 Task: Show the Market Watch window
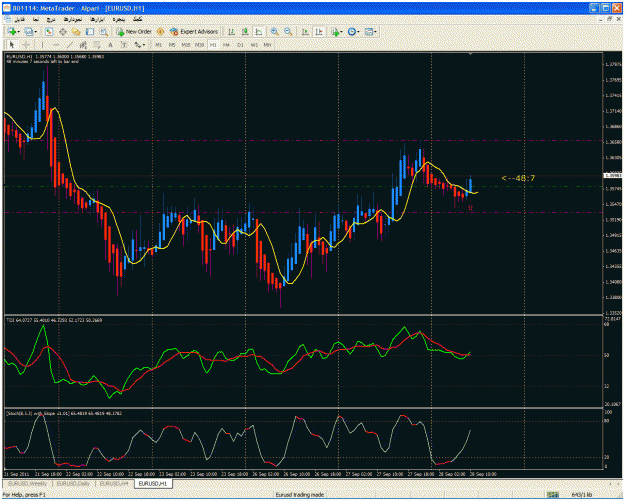pyautogui.click(x=49, y=31)
